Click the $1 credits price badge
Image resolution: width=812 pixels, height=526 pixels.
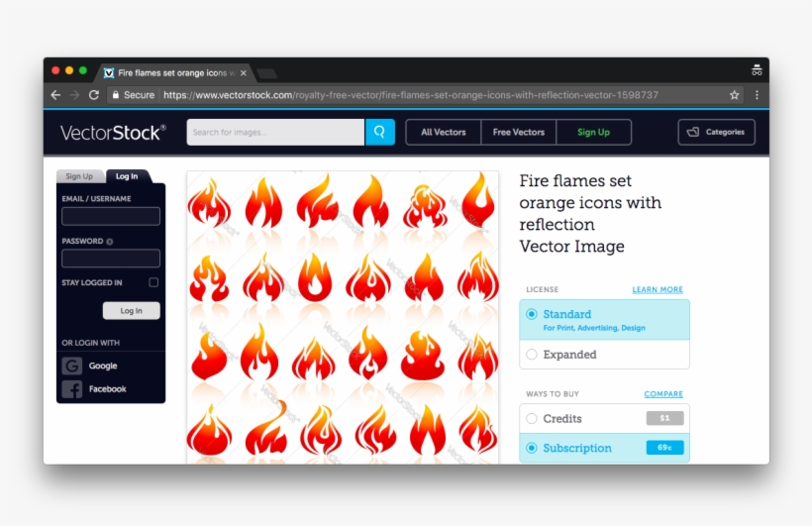point(664,418)
